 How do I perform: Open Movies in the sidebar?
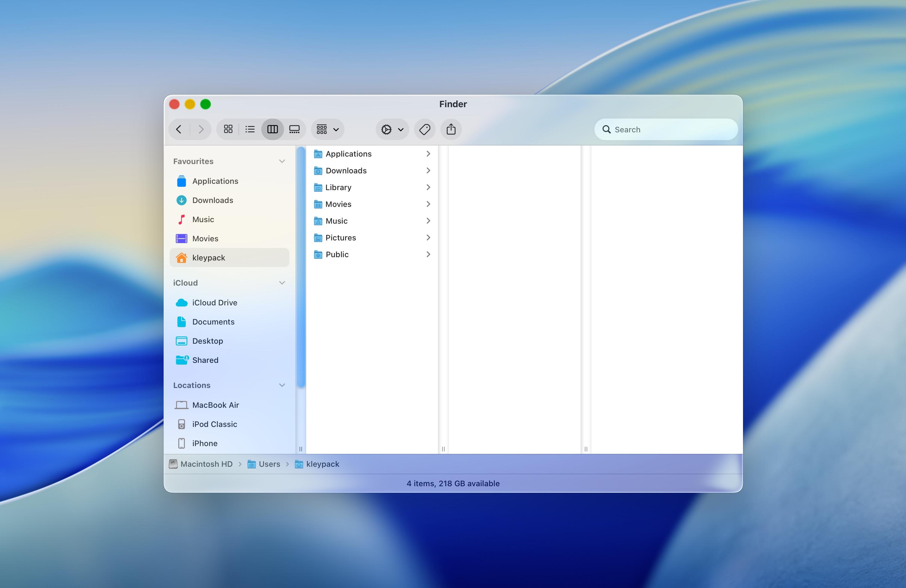229,239
